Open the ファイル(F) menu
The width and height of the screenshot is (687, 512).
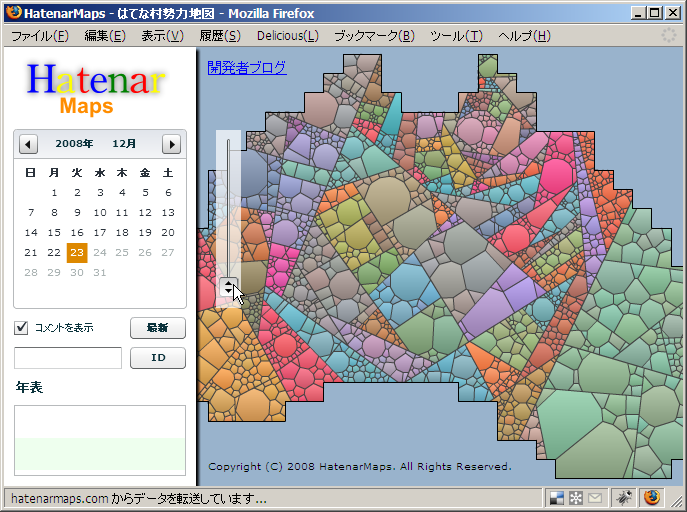[x=40, y=36]
